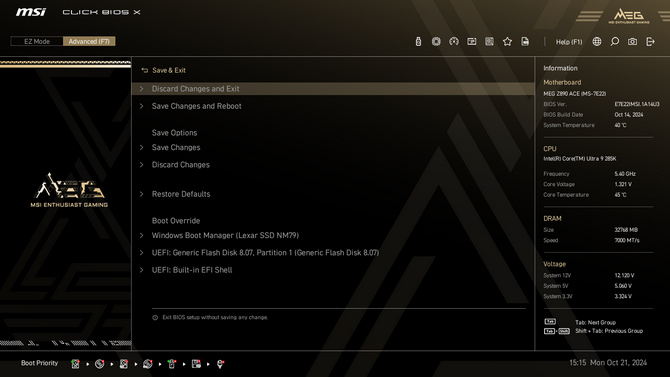Image resolution: width=670 pixels, height=377 pixels.
Task: Expand the Restore Defaults chevron
Action: pyautogui.click(x=141, y=194)
